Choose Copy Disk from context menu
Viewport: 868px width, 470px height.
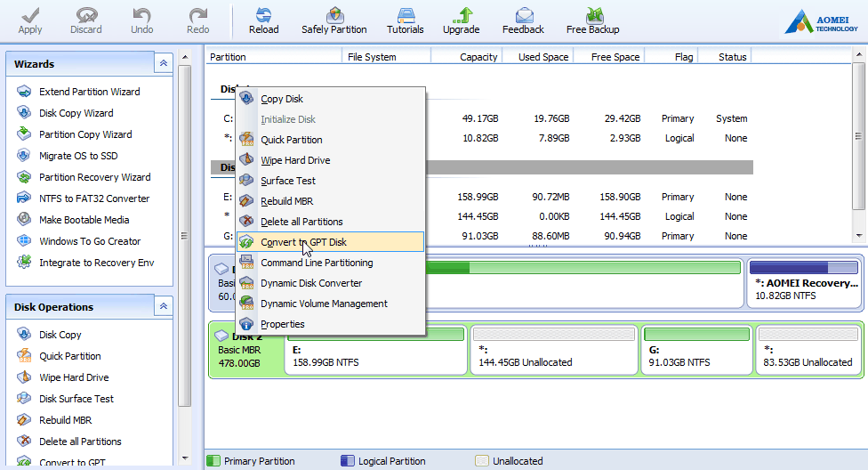[x=331, y=99]
